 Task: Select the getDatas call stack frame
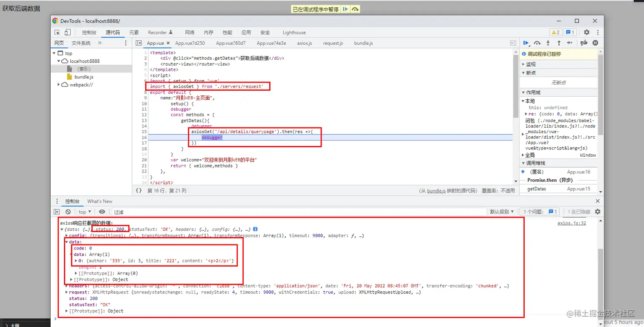point(559,189)
